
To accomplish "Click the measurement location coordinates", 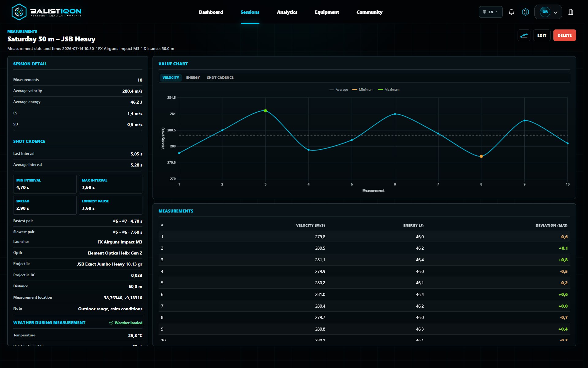I will coord(123,298).
